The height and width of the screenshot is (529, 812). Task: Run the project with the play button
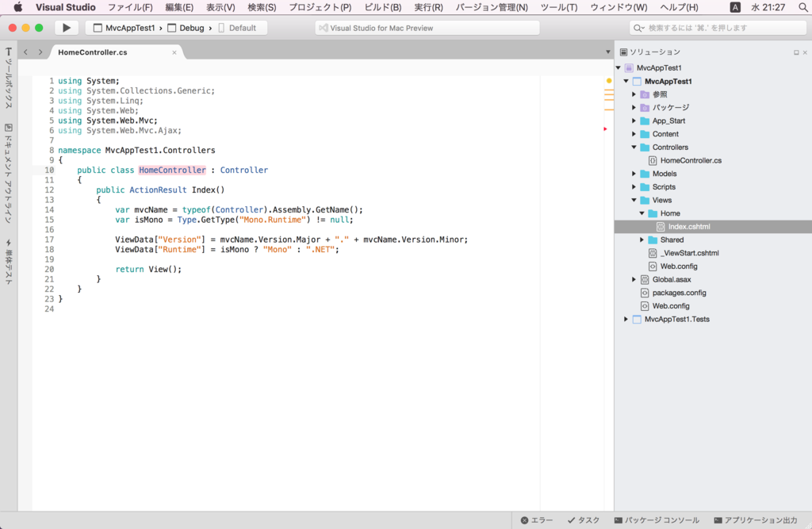[x=67, y=28]
